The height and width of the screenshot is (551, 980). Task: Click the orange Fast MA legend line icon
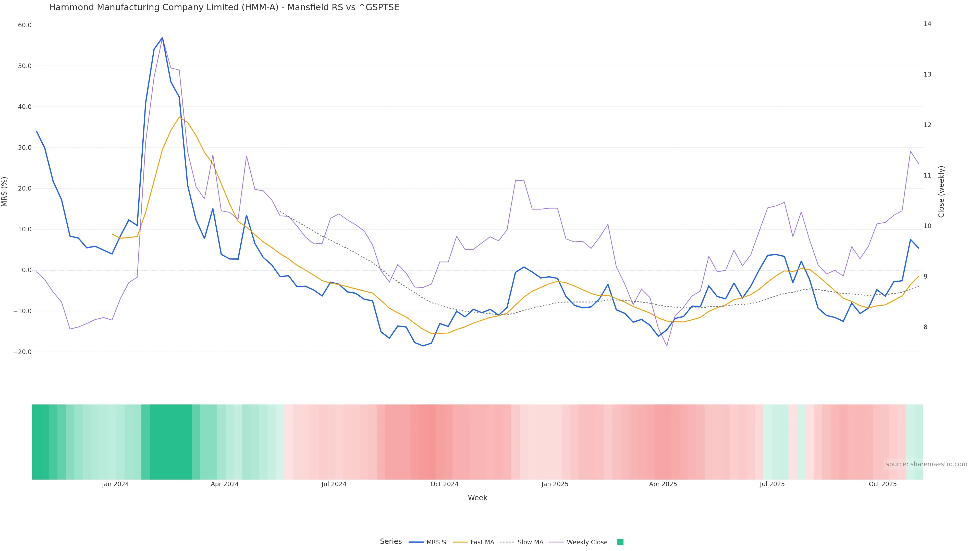coord(460,542)
